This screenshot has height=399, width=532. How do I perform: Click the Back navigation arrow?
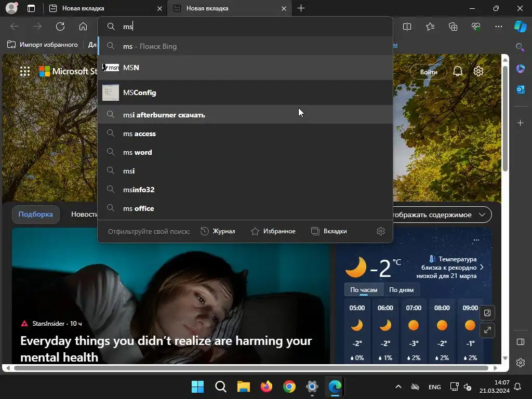coord(14,26)
